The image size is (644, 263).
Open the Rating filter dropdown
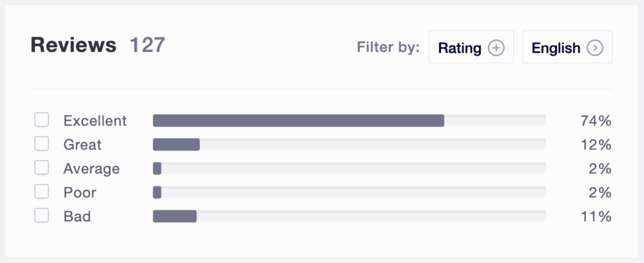click(x=471, y=47)
